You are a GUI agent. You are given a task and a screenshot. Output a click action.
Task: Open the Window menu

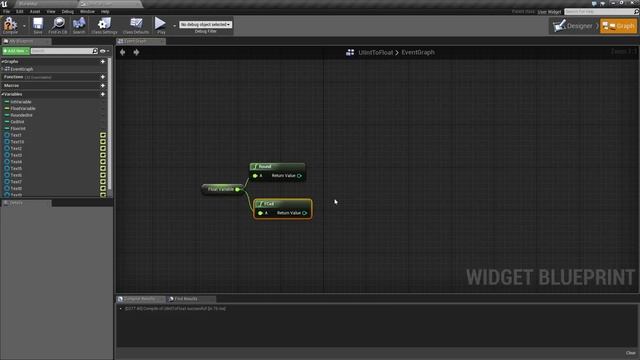(x=87, y=11)
